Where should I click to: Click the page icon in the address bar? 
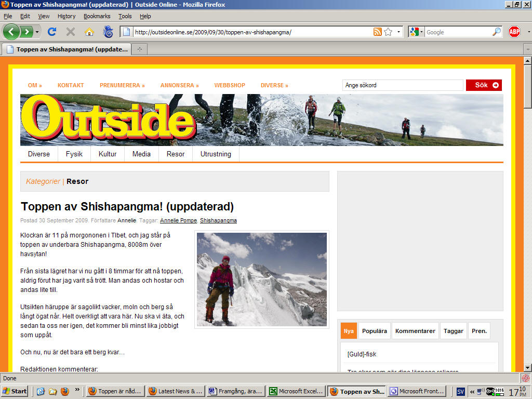coord(126,32)
